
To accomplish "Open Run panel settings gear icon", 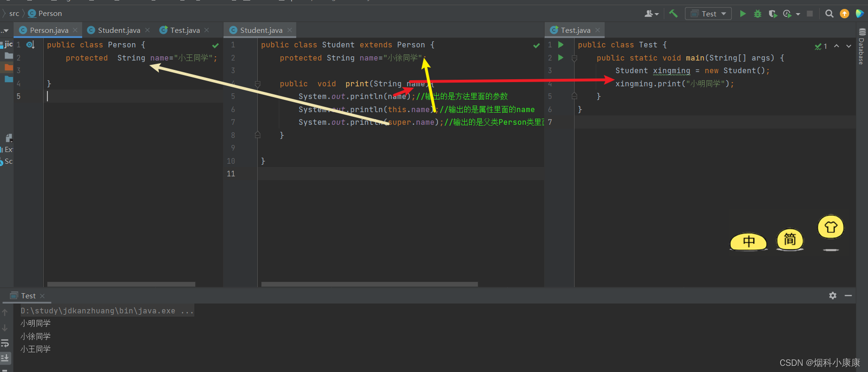I will point(833,296).
